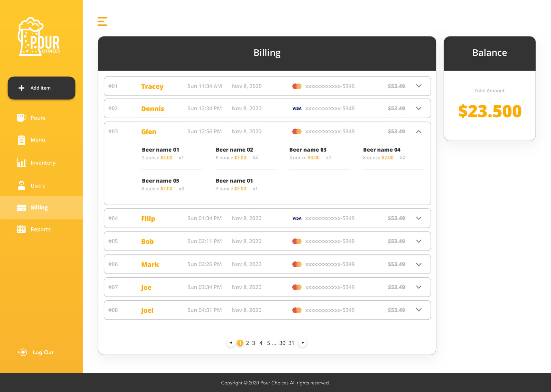Screen dimensions: 551x392
Task: Click the Log Out arrow icon
Action: coord(22,352)
